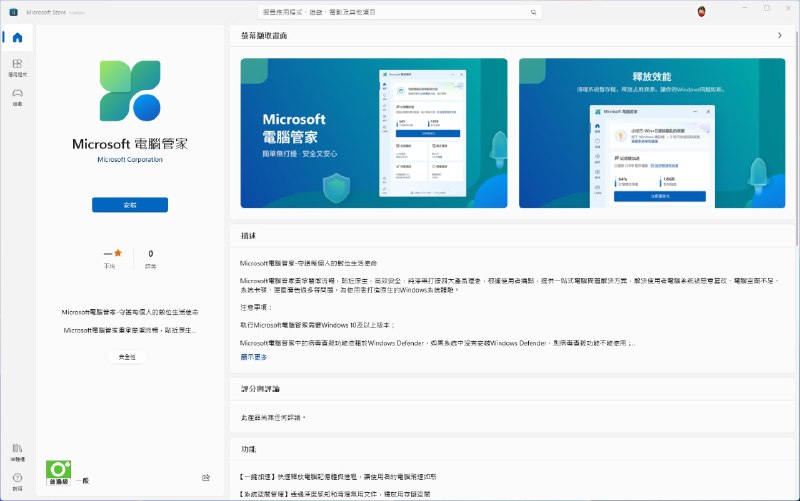Open the Apps section in the sidebar

[x=17, y=67]
